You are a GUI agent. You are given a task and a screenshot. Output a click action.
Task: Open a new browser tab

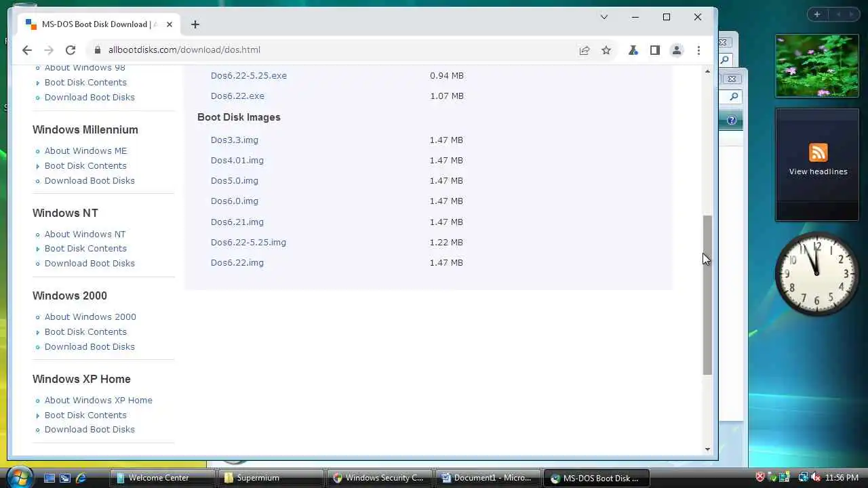click(195, 24)
